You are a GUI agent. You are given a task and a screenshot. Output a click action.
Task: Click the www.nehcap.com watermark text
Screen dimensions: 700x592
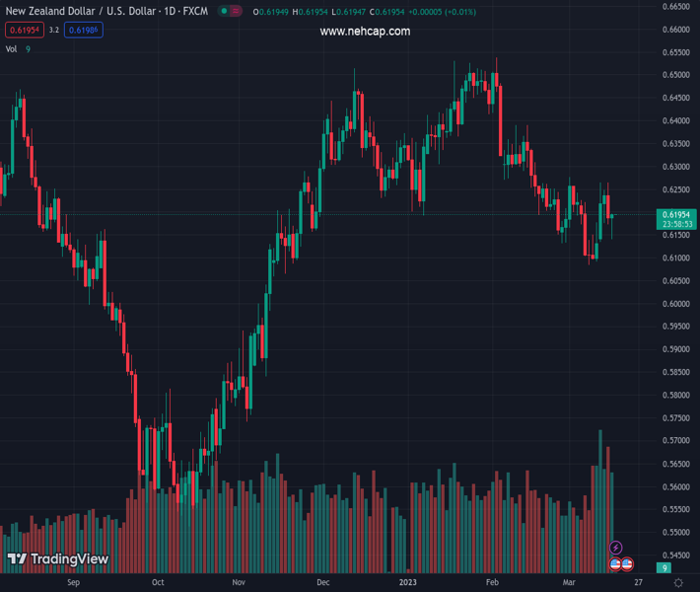365,32
